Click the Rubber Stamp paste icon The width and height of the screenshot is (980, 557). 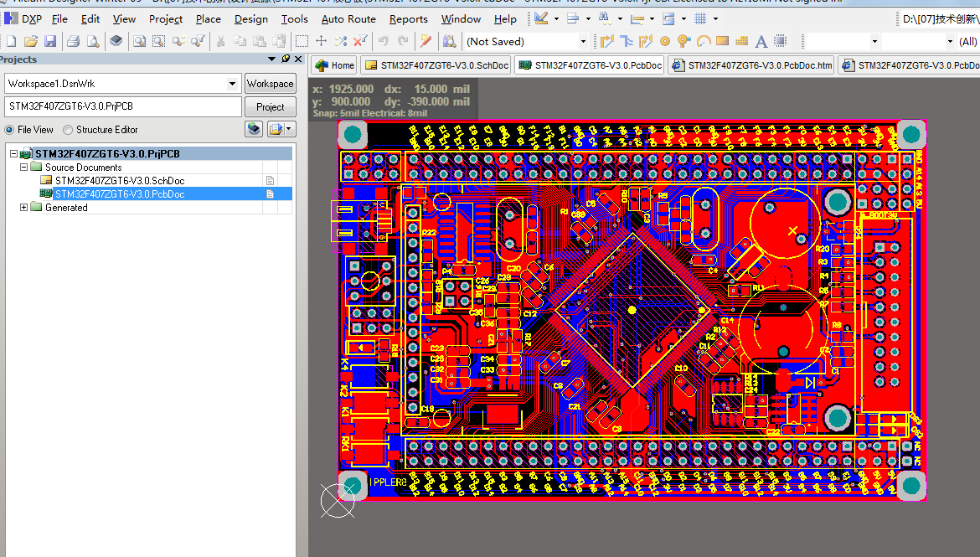click(279, 41)
